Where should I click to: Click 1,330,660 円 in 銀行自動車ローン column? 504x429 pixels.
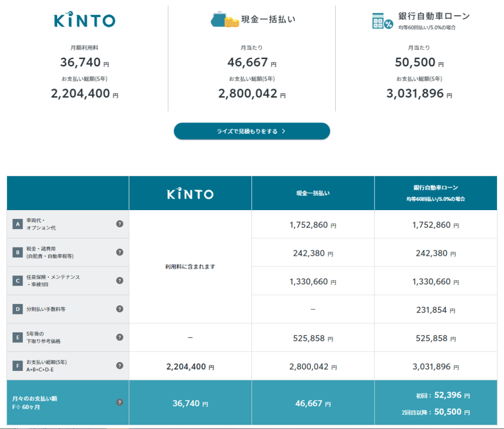(x=436, y=281)
